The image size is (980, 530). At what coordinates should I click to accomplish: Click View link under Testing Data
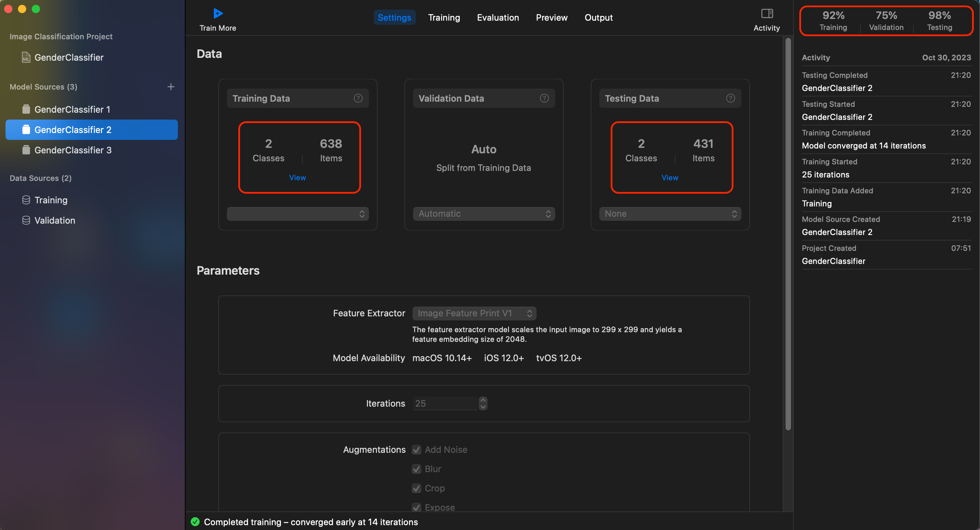coord(669,177)
